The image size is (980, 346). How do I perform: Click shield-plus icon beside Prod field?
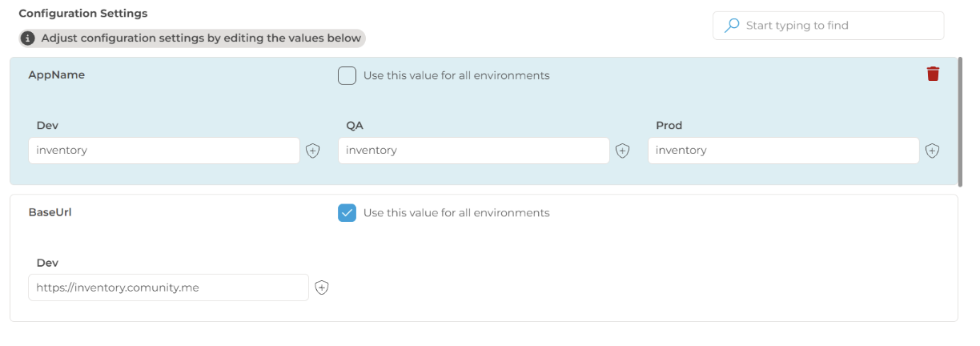coord(932,151)
